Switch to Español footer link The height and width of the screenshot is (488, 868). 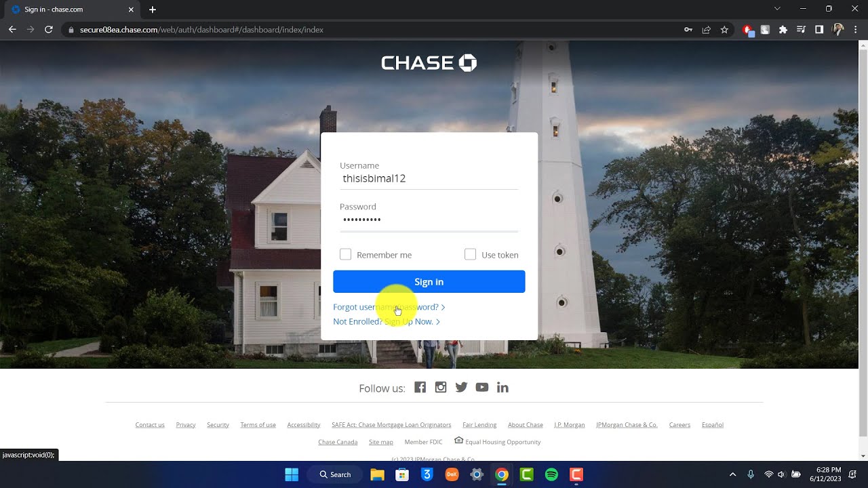point(713,425)
